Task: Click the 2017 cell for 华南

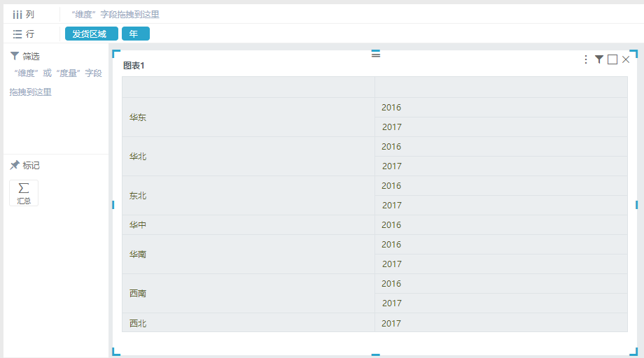Action: point(501,264)
